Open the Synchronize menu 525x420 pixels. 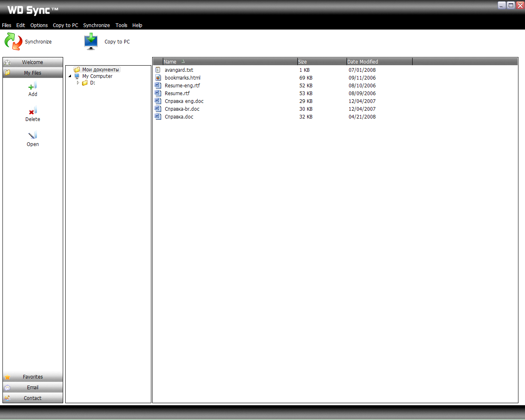[x=96, y=25]
